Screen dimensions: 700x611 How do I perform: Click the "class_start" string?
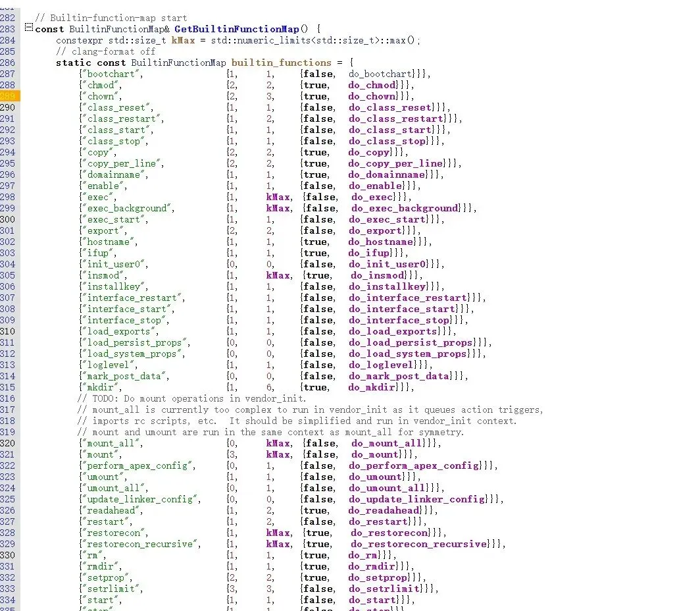(x=116, y=130)
